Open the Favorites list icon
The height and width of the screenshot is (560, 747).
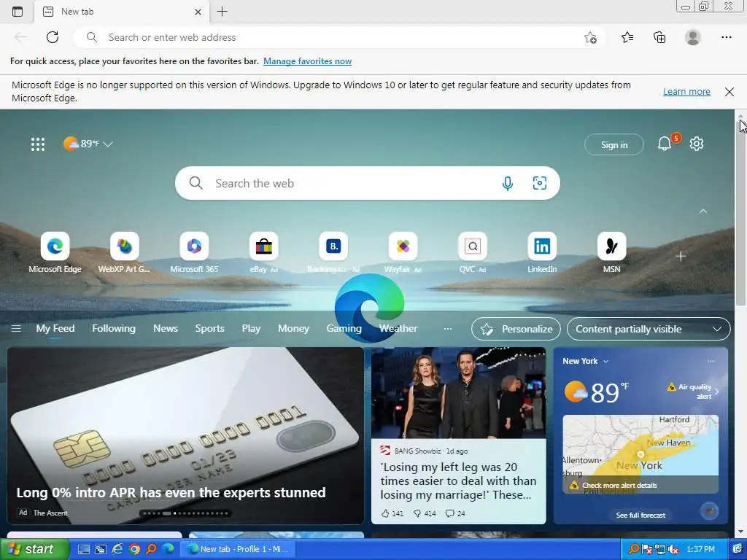pyautogui.click(x=627, y=37)
